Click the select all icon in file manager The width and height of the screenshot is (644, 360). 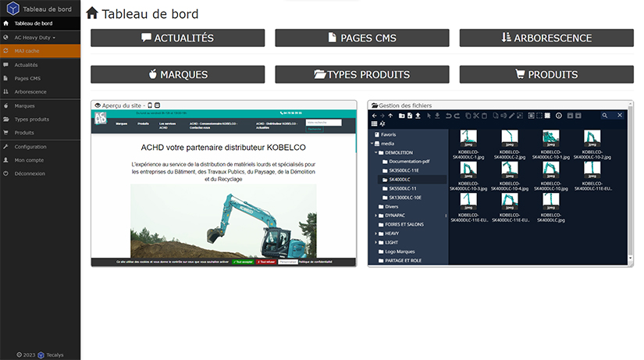[531, 116]
